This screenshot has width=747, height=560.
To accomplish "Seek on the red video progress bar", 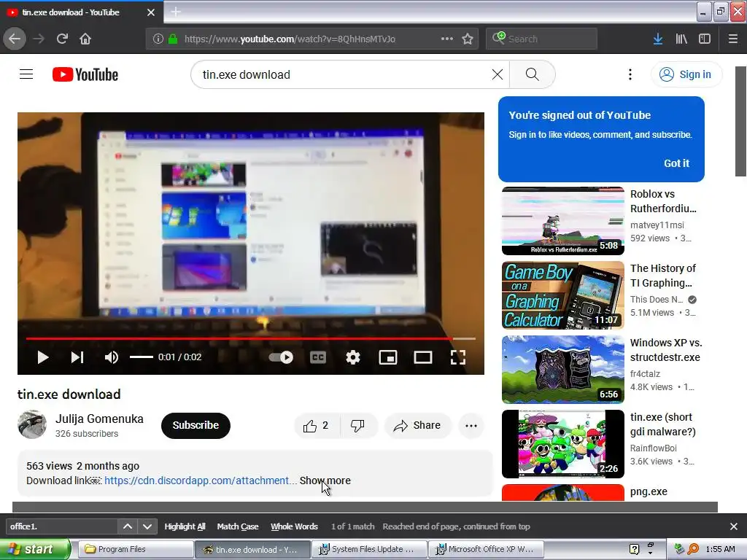I will [x=251, y=338].
